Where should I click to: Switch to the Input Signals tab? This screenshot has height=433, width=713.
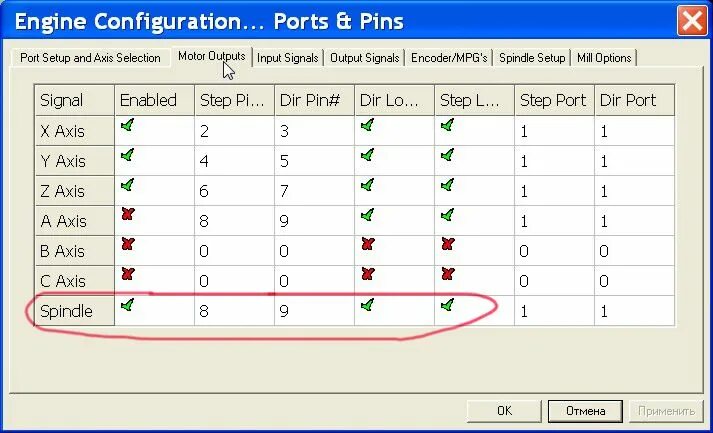pos(287,58)
